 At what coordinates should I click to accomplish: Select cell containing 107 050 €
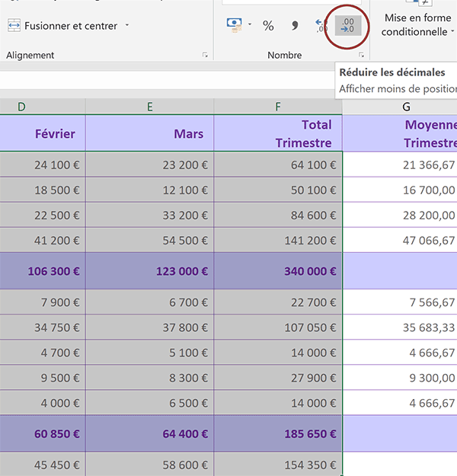[278, 327]
